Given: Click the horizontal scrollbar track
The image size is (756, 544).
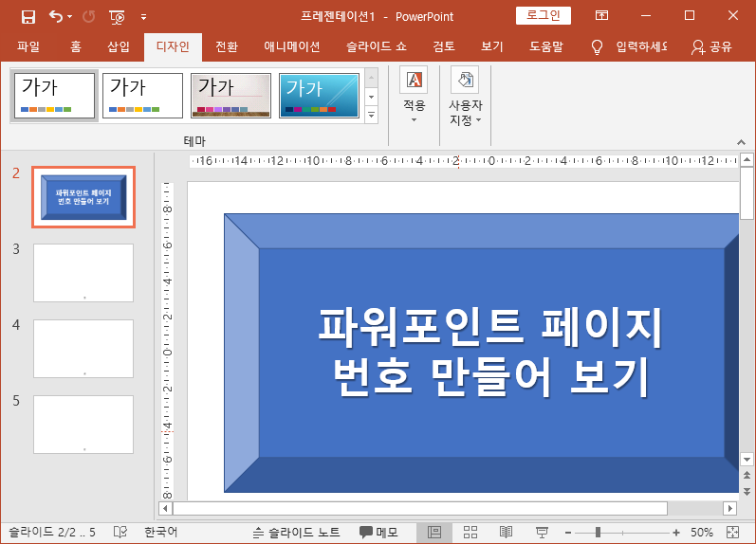Looking at the screenshot, I should coord(695,508).
